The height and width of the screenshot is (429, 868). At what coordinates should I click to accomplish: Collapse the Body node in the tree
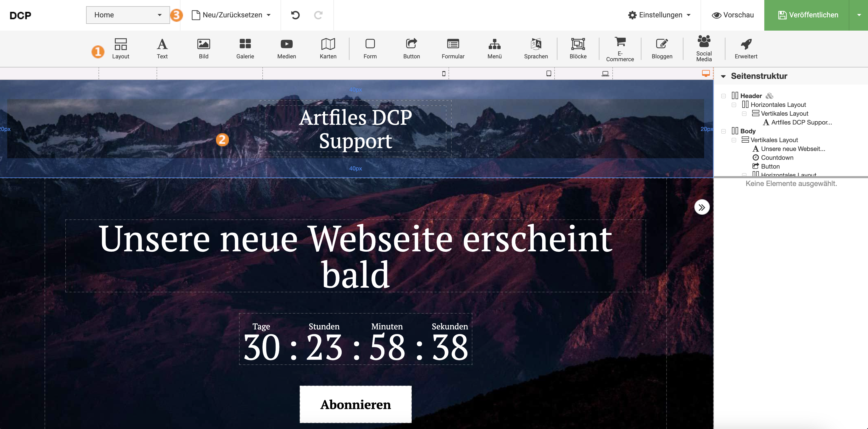(x=723, y=131)
